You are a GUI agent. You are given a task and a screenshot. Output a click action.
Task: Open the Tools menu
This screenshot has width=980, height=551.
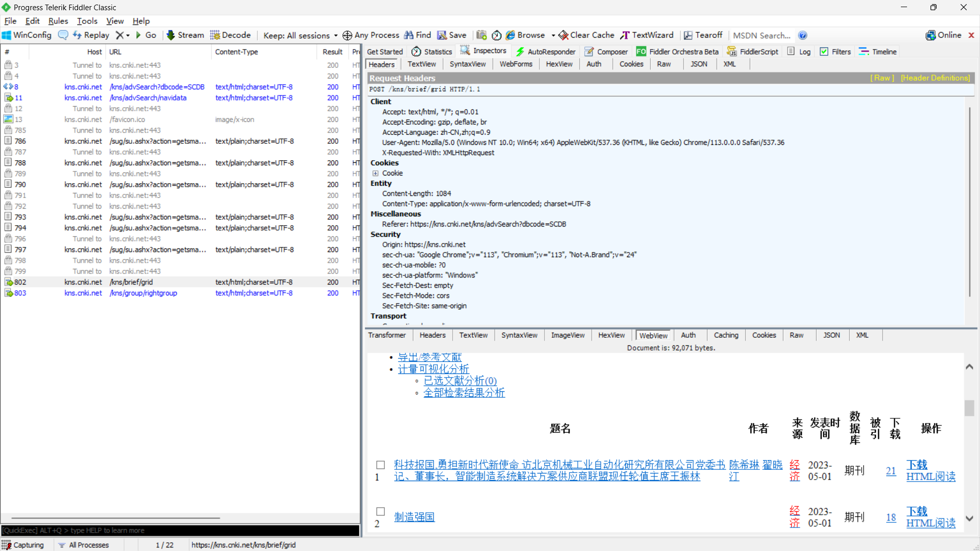coord(87,21)
